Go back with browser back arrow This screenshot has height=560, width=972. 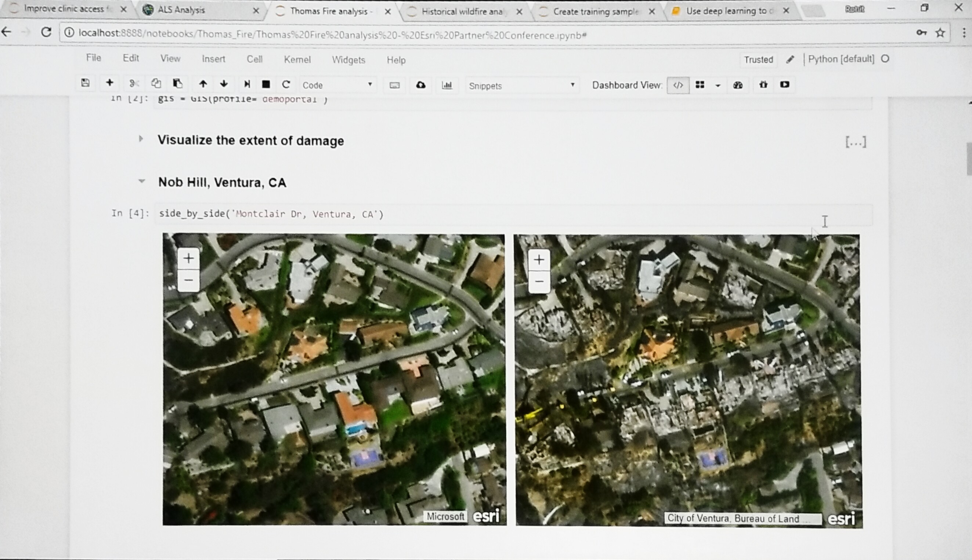coord(7,32)
